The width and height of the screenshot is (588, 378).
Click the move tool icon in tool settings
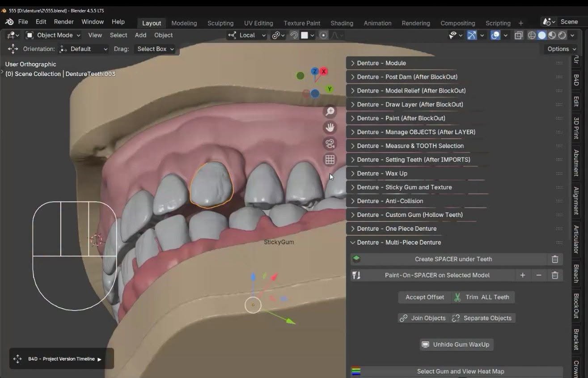(13, 49)
